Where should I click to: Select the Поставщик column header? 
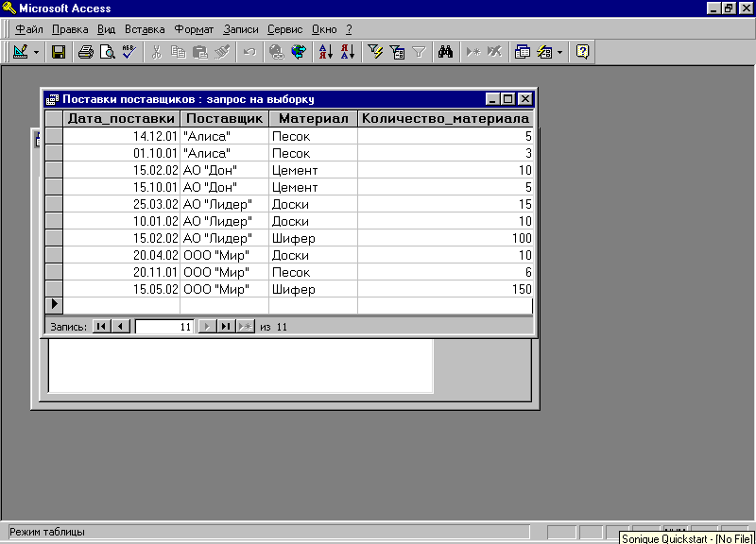[224, 119]
